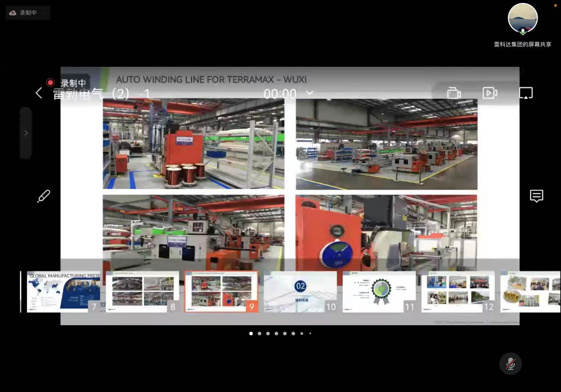This screenshot has width=561, height=392.
Task: Click the rehearse slideshow device icon
Action: (x=454, y=93)
